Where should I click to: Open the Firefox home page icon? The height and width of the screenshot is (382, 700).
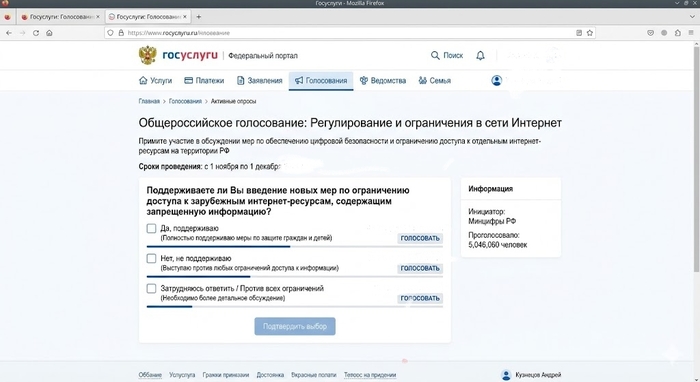pyautogui.click(x=49, y=33)
